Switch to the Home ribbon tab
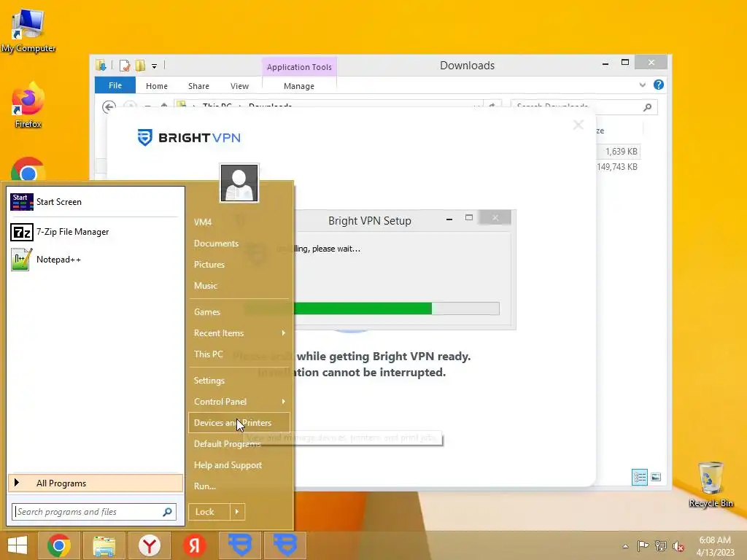This screenshot has width=747, height=560. 157,86
